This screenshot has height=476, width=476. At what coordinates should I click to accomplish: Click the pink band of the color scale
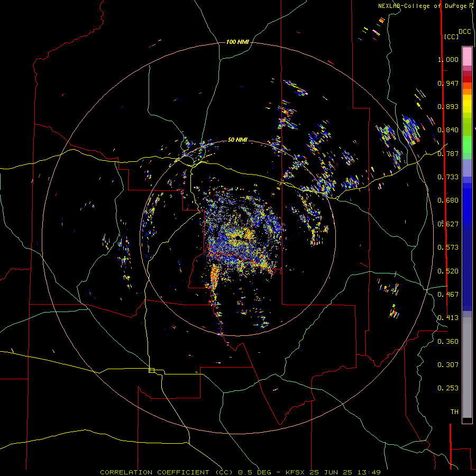click(467, 56)
